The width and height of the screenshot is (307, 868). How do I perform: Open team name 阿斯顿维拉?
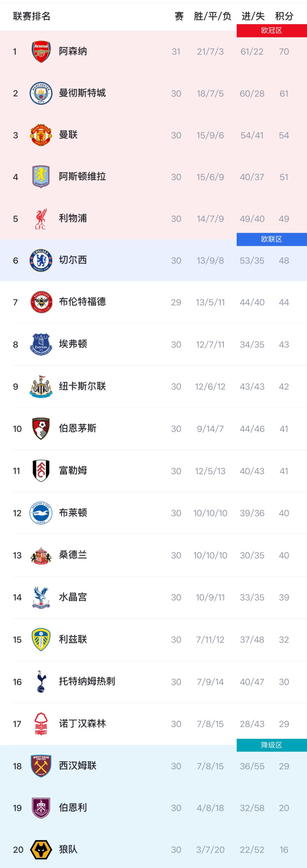(82, 177)
